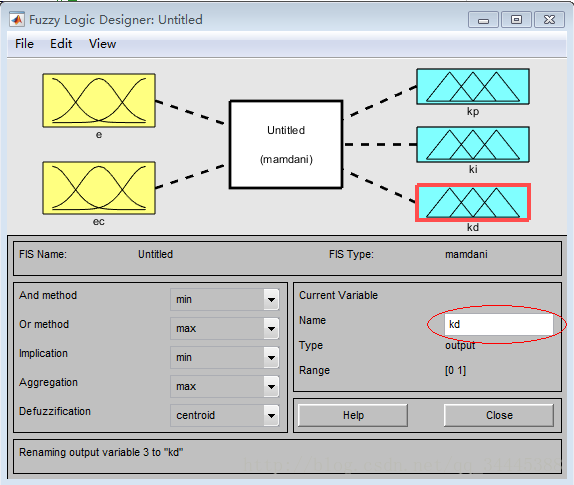The height and width of the screenshot is (485, 574).
Task: Click the 'Implication' label
Action: coord(43,353)
